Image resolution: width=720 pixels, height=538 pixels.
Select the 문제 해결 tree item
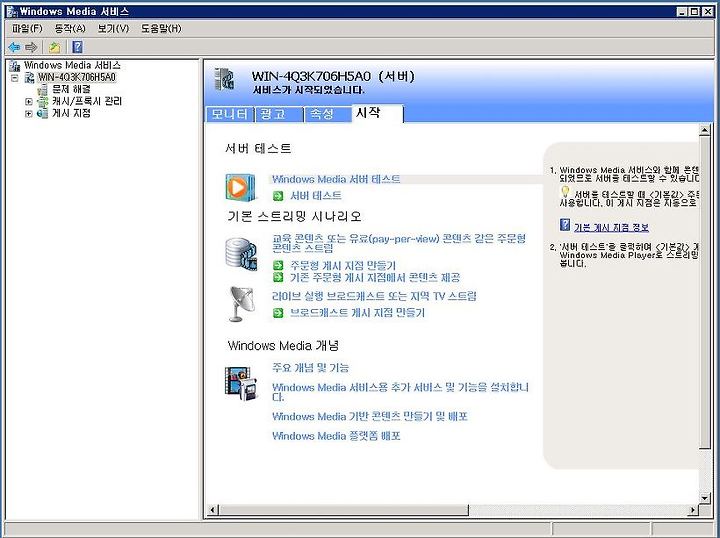(x=71, y=89)
